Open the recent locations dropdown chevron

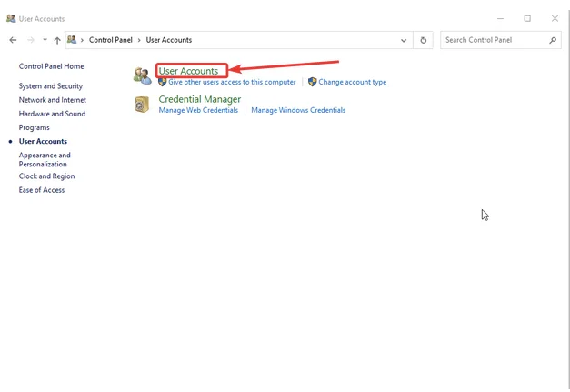pyautogui.click(x=45, y=40)
